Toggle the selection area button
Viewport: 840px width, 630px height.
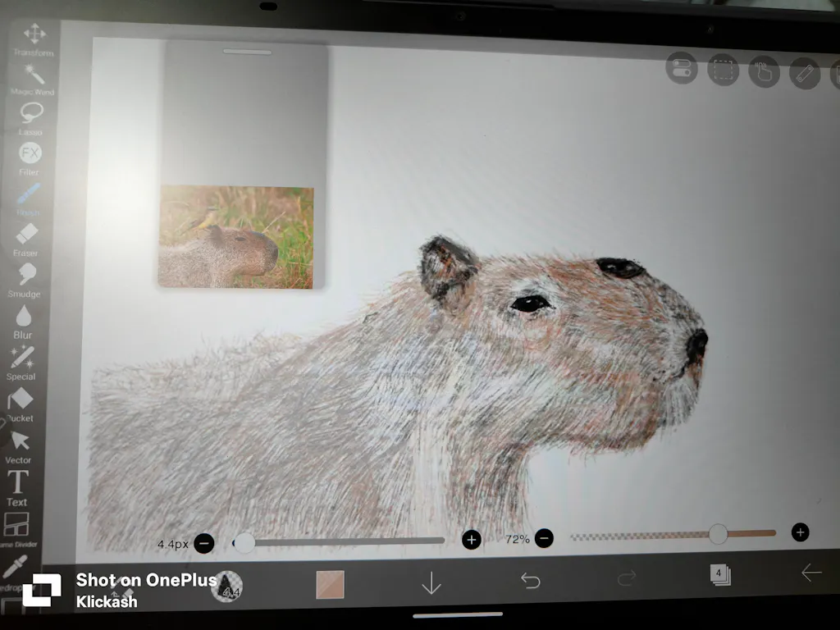723,71
